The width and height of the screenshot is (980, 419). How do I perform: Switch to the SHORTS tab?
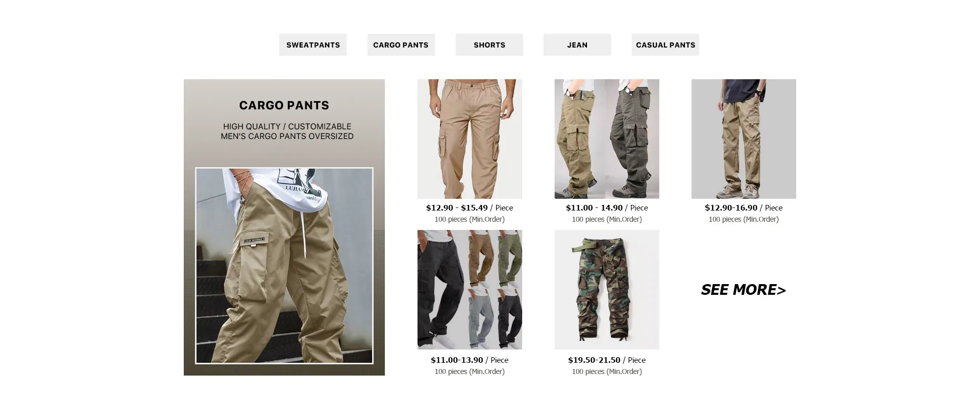[x=489, y=45]
